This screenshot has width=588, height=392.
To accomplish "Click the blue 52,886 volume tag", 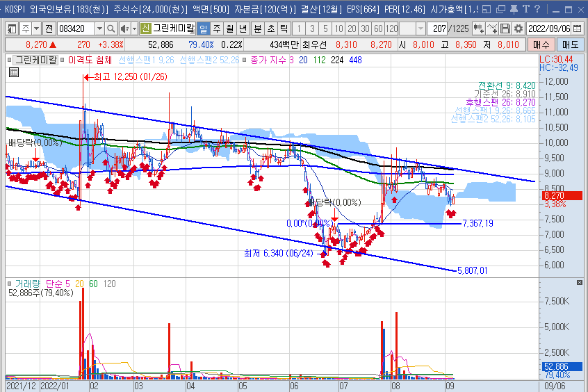I will tap(562, 366).
